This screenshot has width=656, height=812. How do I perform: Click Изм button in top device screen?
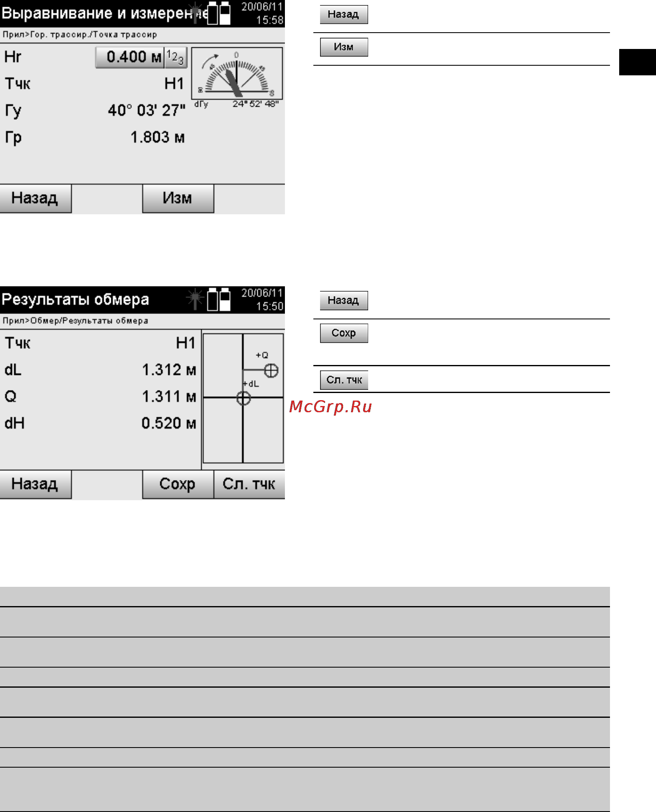[178, 198]
